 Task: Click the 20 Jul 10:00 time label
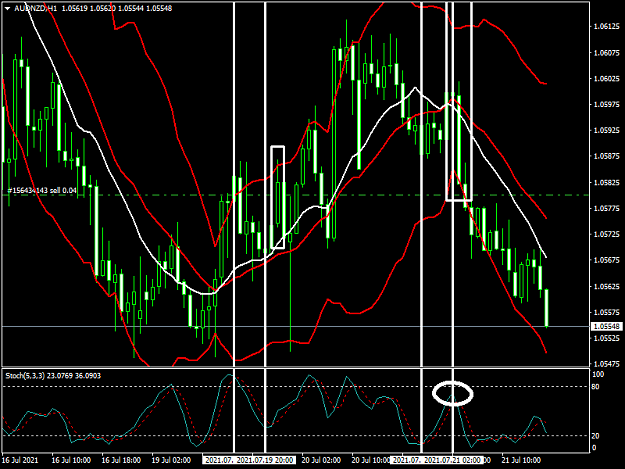click(x=371, y=460)
